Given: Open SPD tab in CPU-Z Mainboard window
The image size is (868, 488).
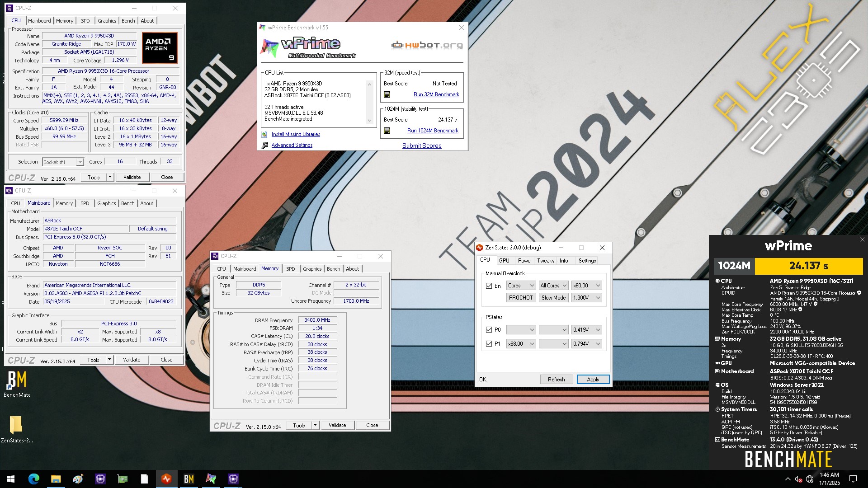Looking at the screenshot, I should 85,203.
